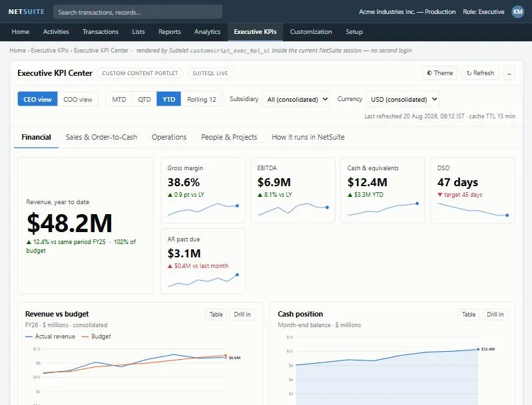Select the Executive KPIs nav tab
This screenshot has height=405, width=532.
pyautogui.click(x=255, y=32)
